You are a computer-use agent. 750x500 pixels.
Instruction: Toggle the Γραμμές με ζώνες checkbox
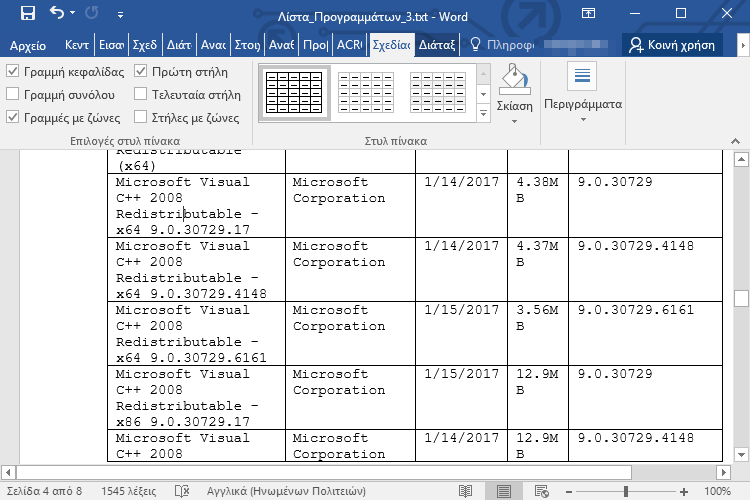click(x=13, y=117)
